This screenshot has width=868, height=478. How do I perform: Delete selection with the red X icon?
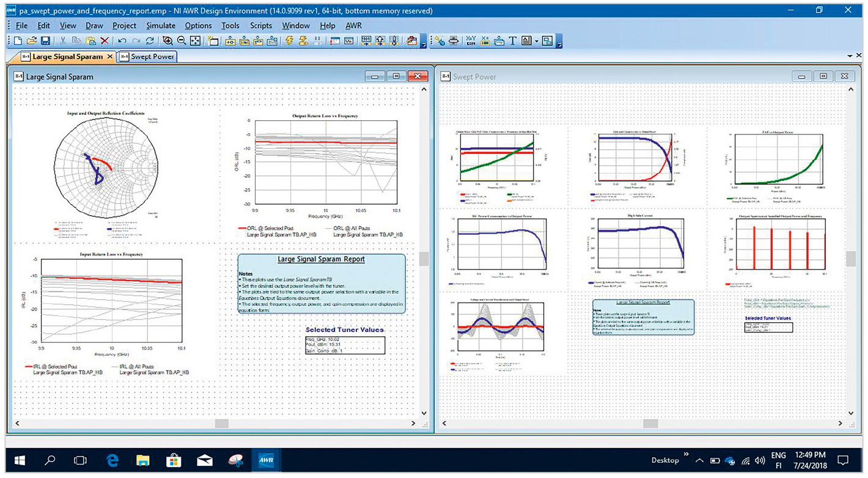coord(105,41)
